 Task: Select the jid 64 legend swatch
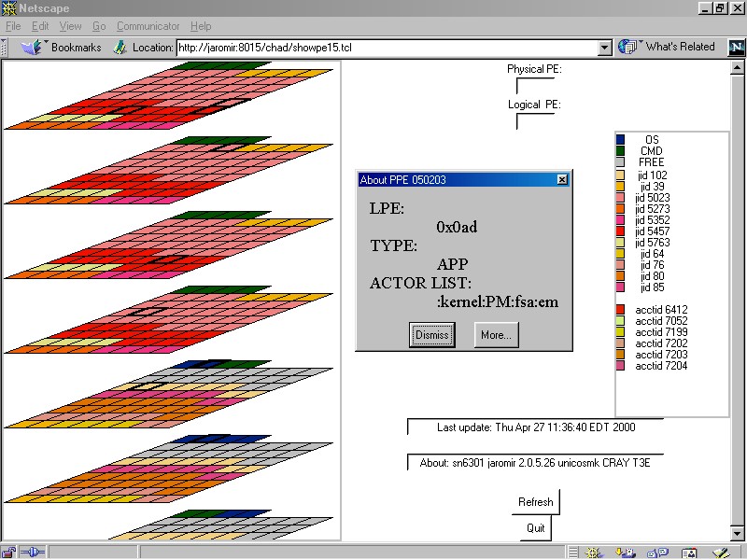tap(620, 253)
